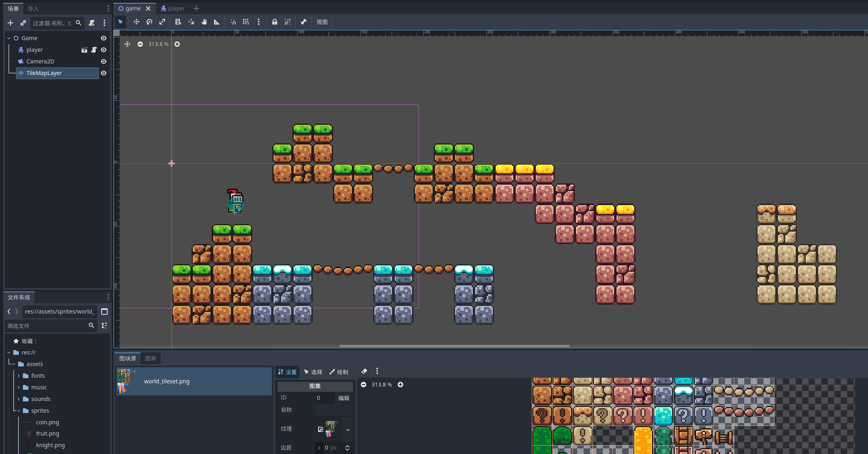Click the 筛选文件 filter field
This screenshot has height=454, width=868.
[46, 326]
